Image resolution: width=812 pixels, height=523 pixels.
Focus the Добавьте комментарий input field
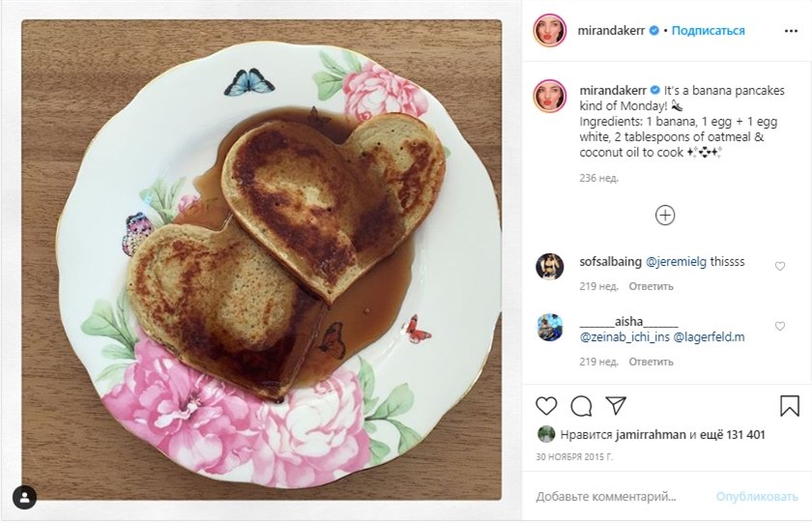619,496
